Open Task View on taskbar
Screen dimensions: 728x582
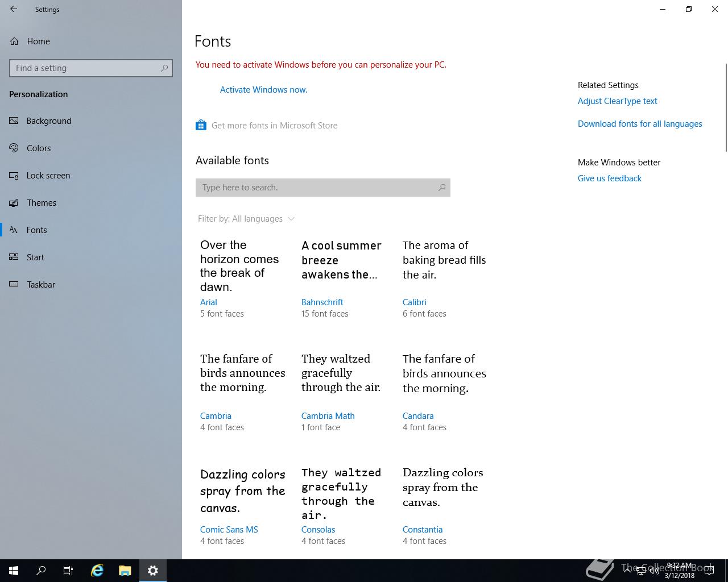coord(68,571)
